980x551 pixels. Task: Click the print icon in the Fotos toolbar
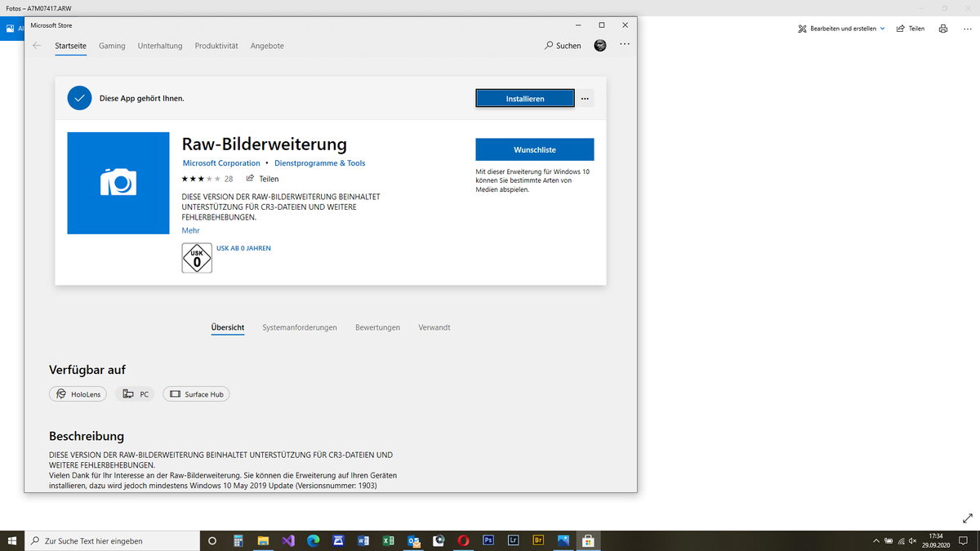(942, 28)
